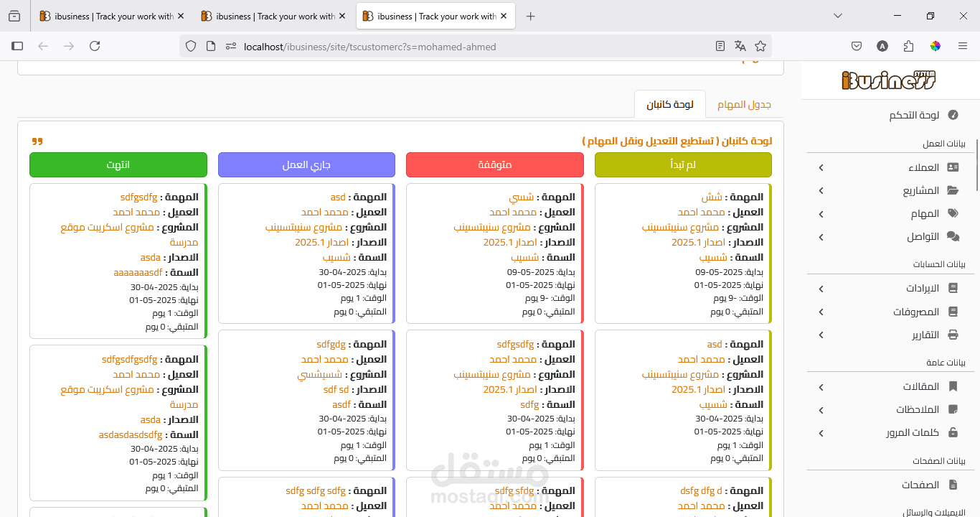Image resolution: width=980 pixels, height=517 pixels.
Task: Expand the المهام menu chevron
Action: pos(821,213)
